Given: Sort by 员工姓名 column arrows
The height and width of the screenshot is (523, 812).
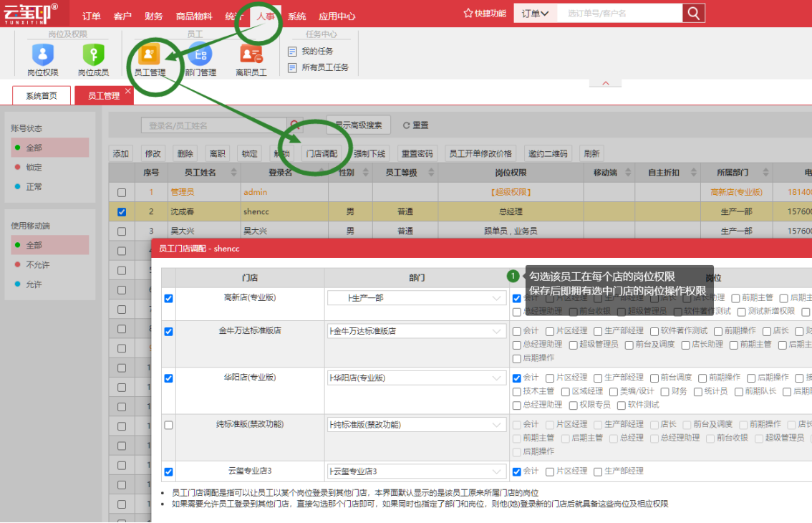Looking at the screenshot, I should click(x=233, y=173).
